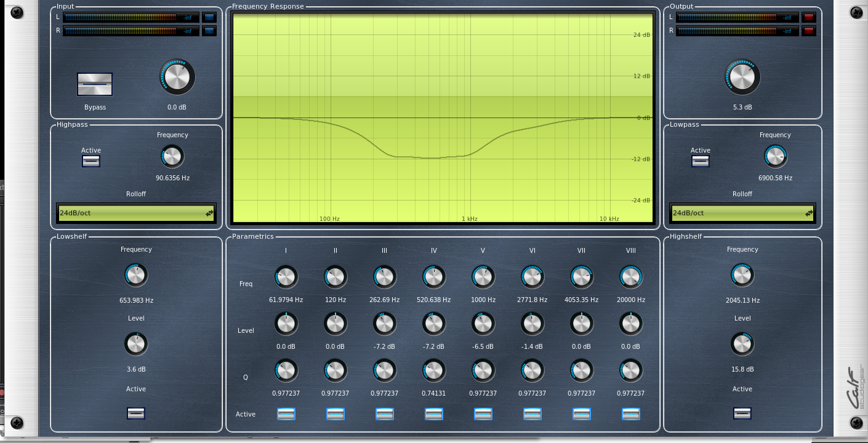Click the Input R level meter

coord(131,31)
